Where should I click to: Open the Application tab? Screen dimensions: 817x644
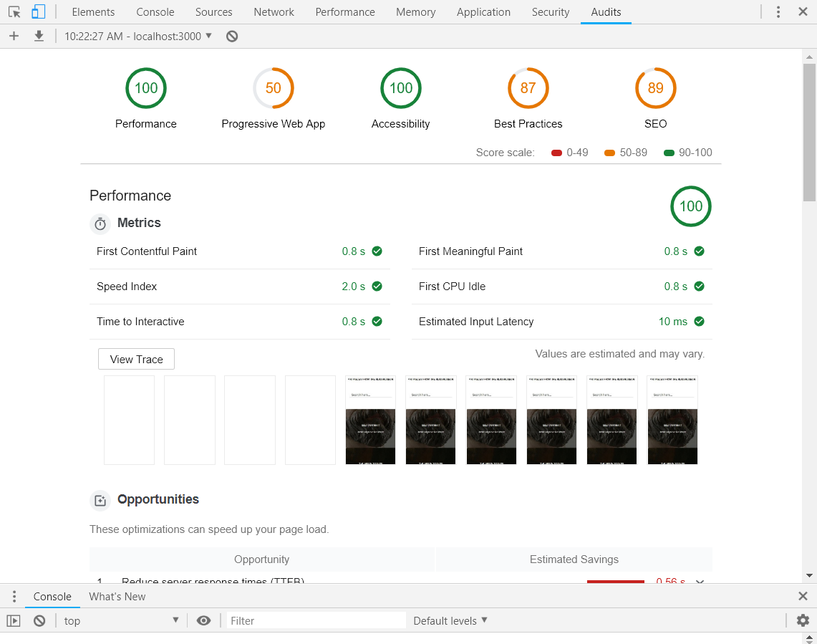click(483, 12)
